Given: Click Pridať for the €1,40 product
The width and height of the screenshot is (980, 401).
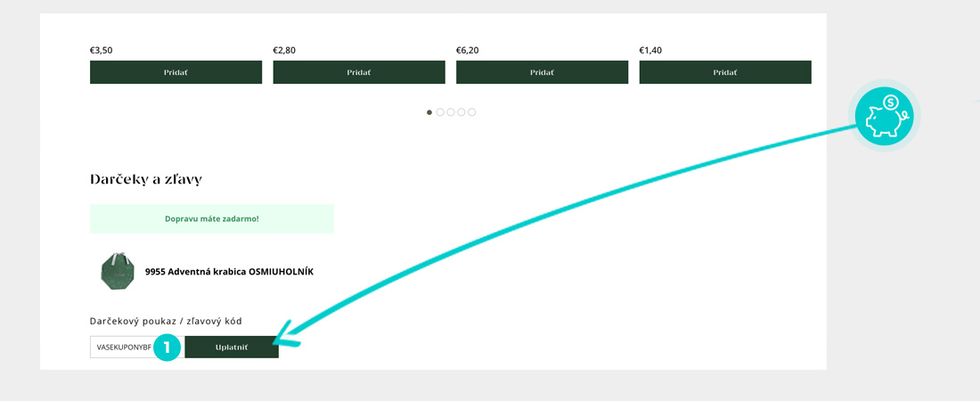Looking at the screenshot, I should point(725,72).
